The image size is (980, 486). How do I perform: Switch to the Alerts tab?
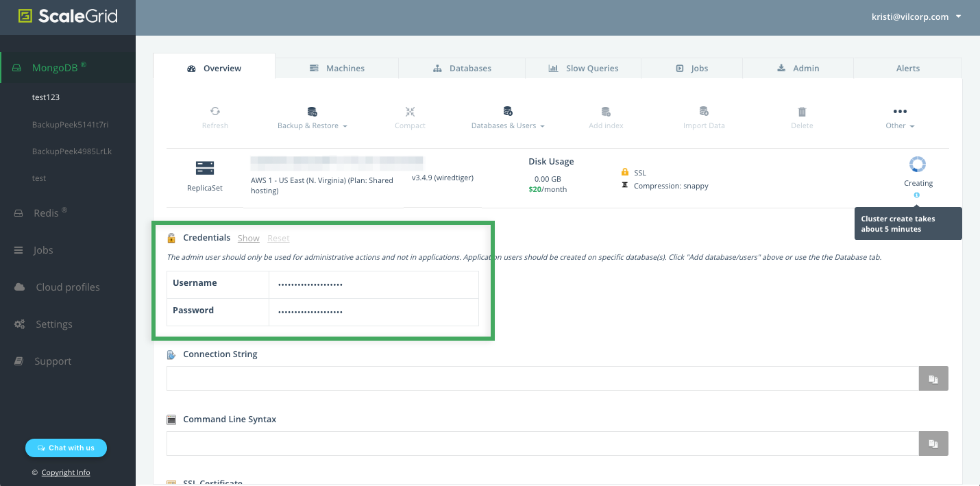tap(908, 68)
